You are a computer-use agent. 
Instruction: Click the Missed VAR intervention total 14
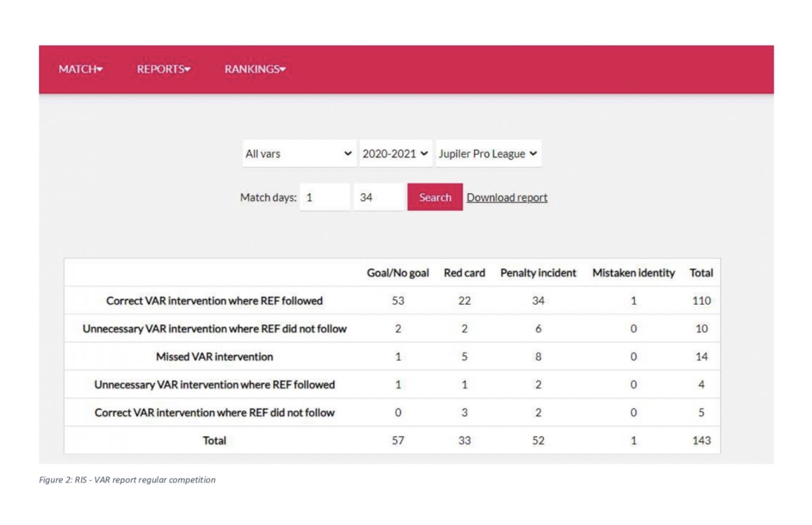coord(701,357)
